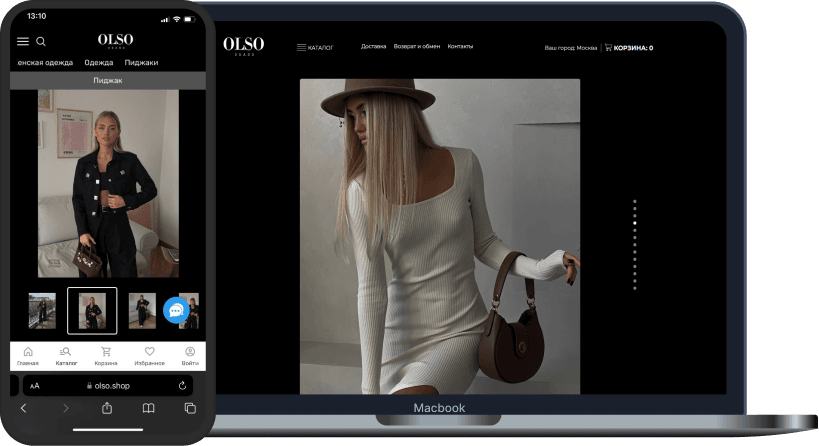Click Safari reload icon in address bar
819x446 pixels.
(182, 385)
